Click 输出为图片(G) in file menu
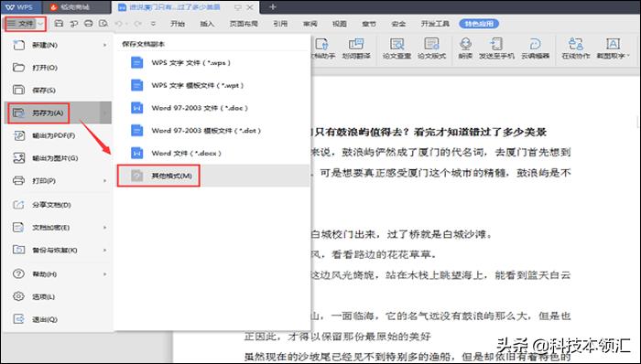The height and width of the screenshot is (364, 641). pos(57,158)
